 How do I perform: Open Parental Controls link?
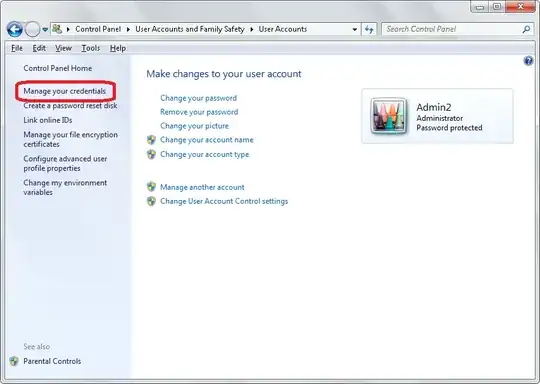(x=52, y=361)
